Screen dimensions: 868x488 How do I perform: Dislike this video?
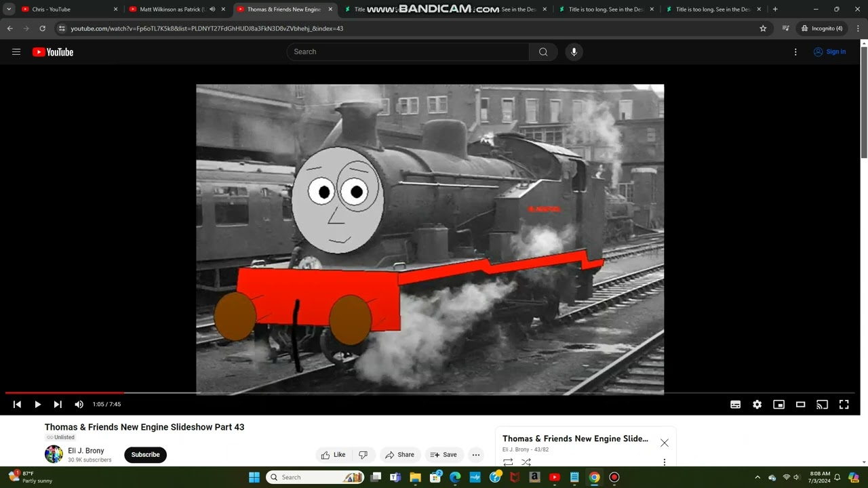[363, 455]
